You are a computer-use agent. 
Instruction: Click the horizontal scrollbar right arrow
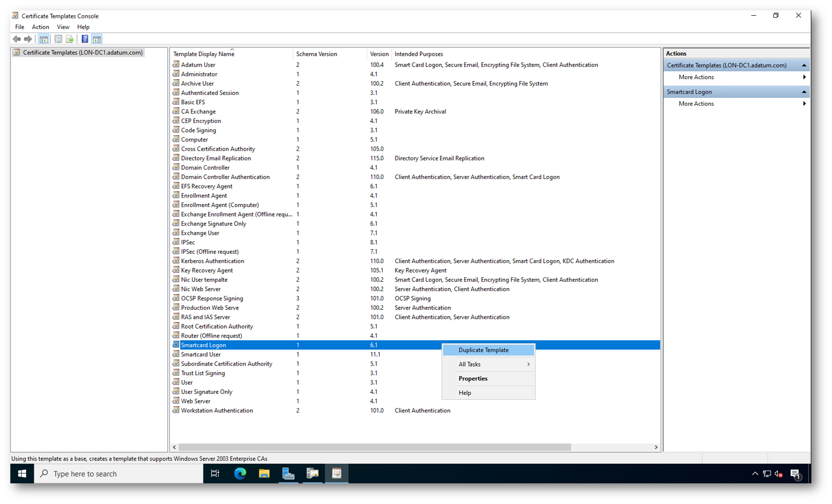click(656, 447)
